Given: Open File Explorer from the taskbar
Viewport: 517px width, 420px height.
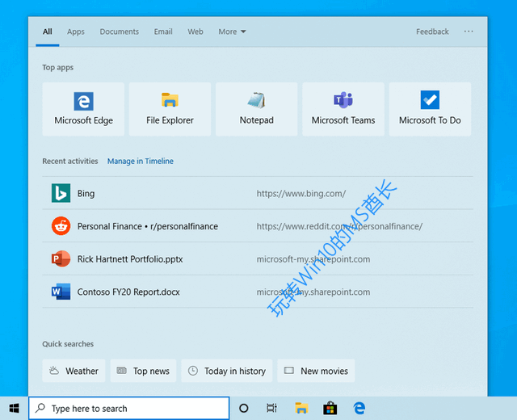Looking at the screenshot, I should [301, 409].
